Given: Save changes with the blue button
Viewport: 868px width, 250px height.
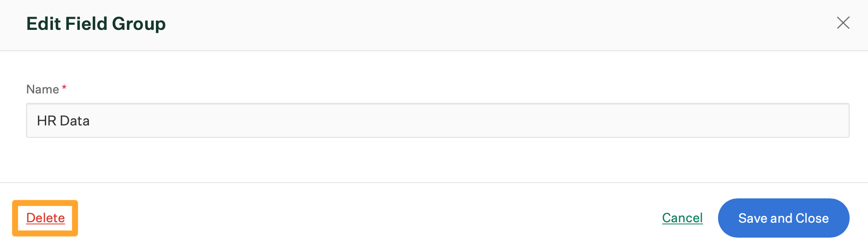Looking at the screenshot, I should pos(783,218).
